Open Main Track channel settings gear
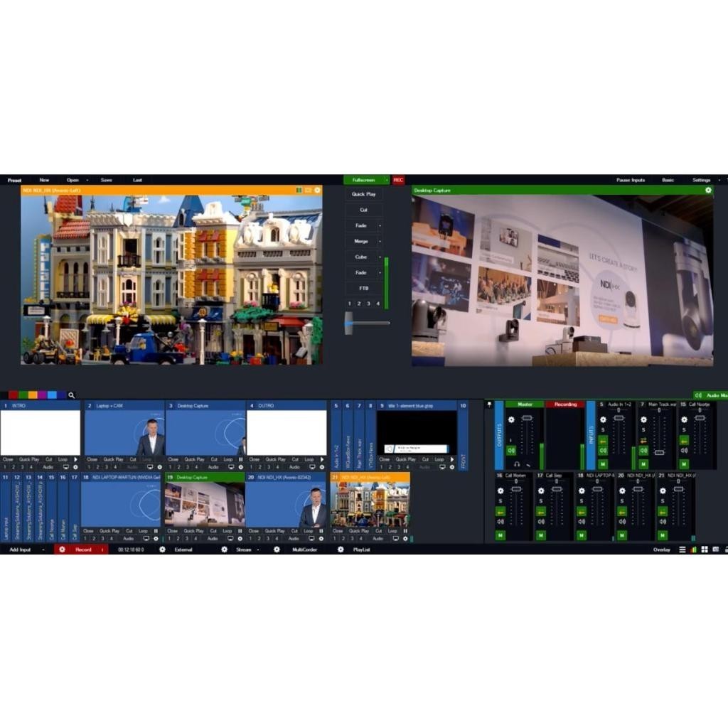The height and width of the screenshot is (728, 728). point(643,419)
